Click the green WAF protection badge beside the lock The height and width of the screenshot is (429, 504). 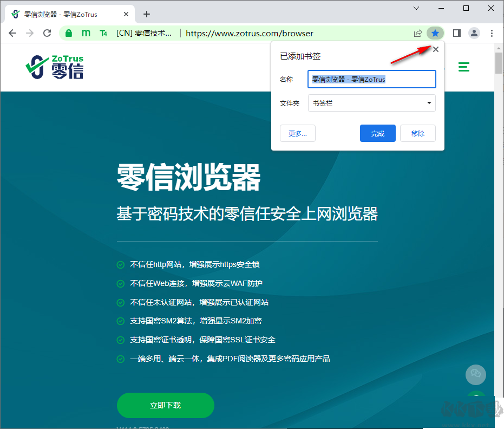coord(86,33)
